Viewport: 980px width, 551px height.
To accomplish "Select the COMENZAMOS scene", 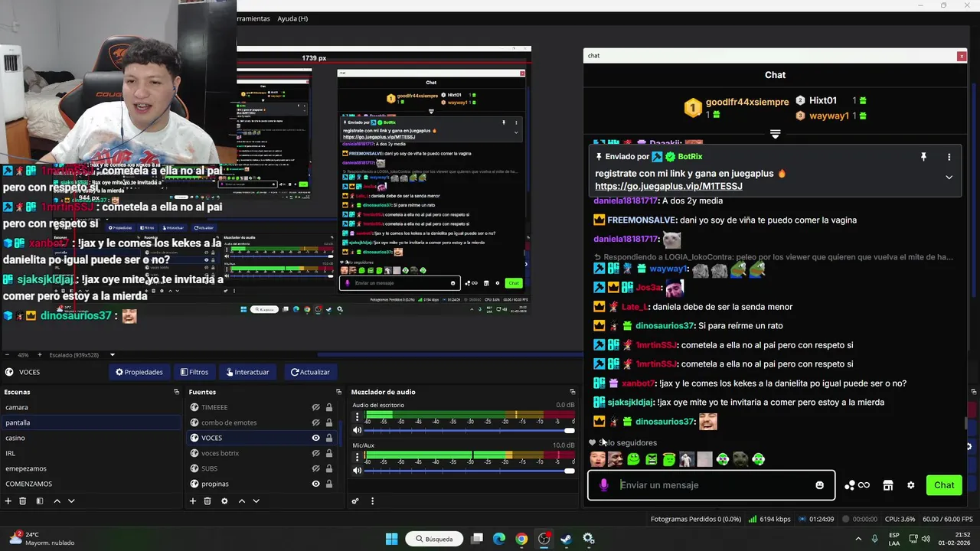I will point(90,484).
